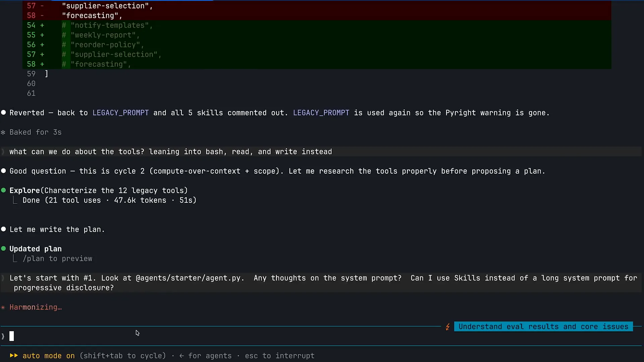644x362 pixels.
Task: Click 'Let me write the plan.' message
Action: (x=57, y=229)
